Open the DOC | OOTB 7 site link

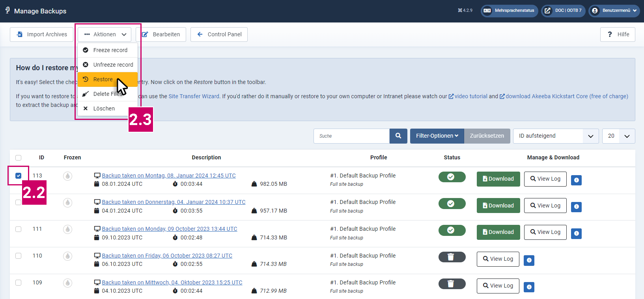tap(563, 11)
